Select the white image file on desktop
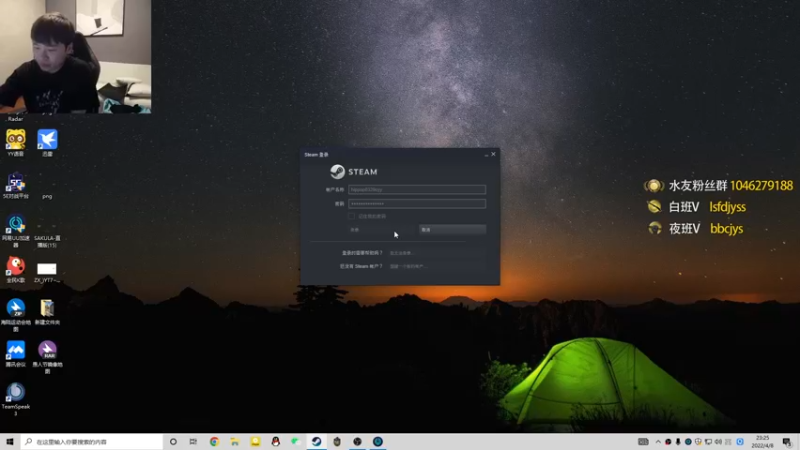 tap(47, 273)
